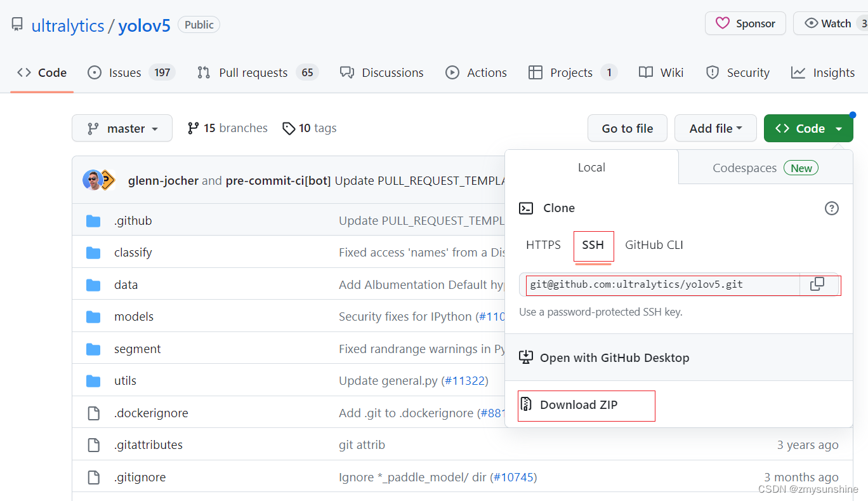Click the Security shield icon
This screenshot has width=868, height=501.
coord(713,72)
